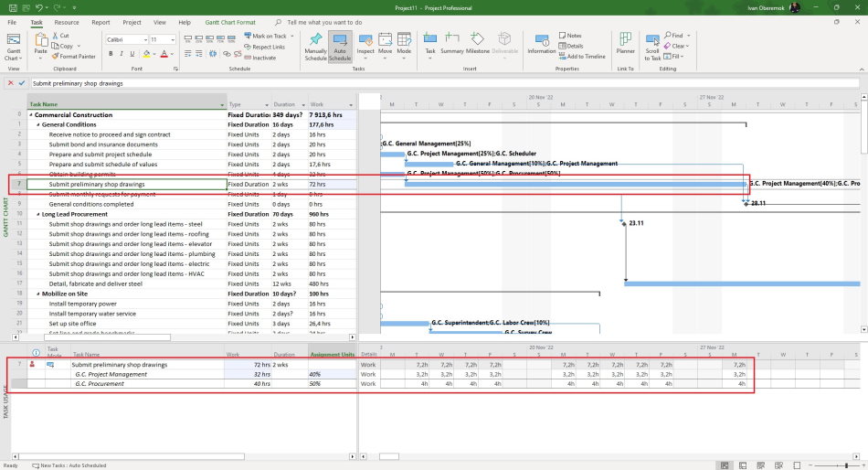Switch to the Report tab

[x=101, y=22]
